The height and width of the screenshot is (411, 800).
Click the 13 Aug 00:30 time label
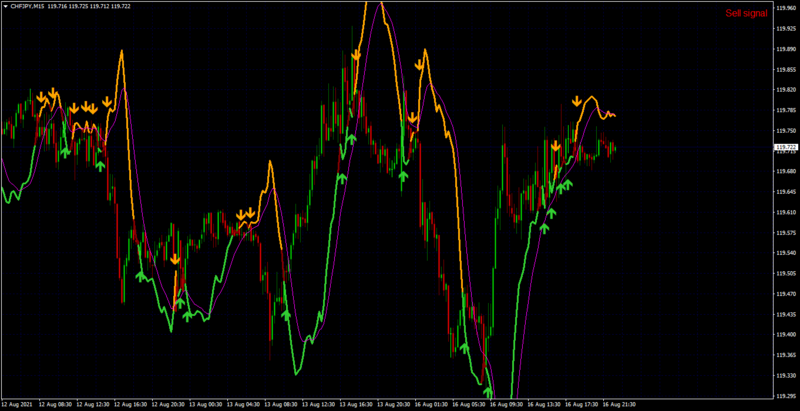tap(206, 404)
